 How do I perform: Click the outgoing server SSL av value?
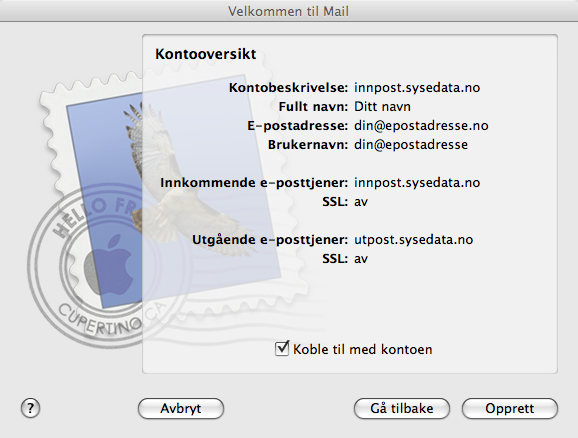click(x=361, y=259)
